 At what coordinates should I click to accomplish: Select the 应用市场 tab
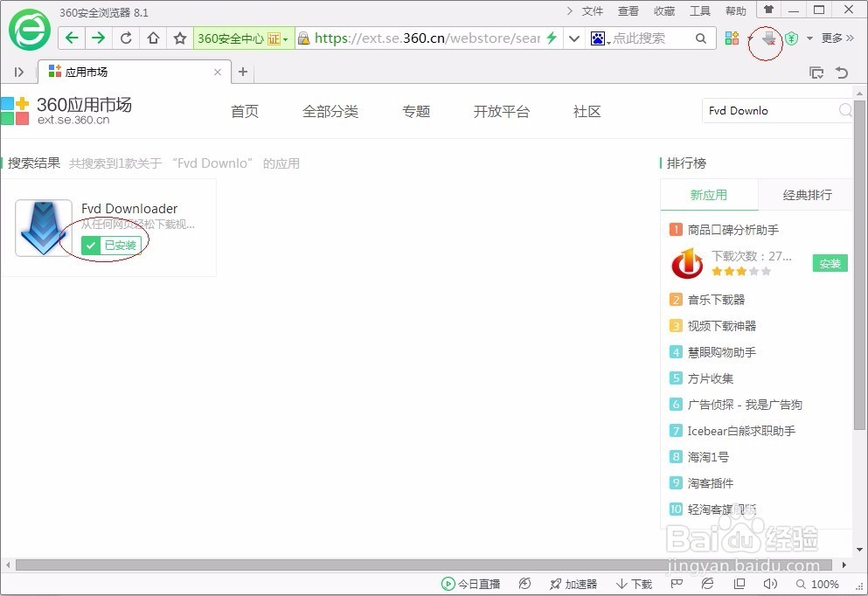click(x=134, y=72)
